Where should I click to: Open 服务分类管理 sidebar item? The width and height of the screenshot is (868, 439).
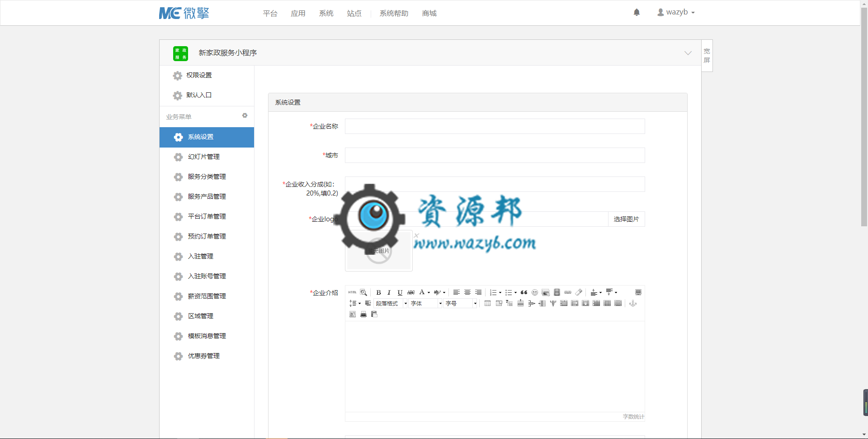click(207, 177)
